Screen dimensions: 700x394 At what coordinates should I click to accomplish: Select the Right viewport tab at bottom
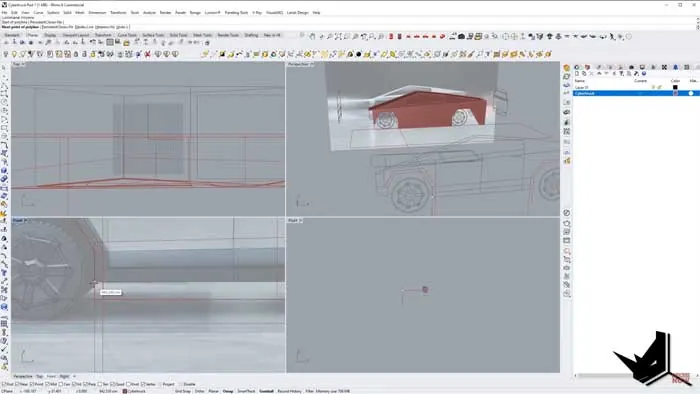click(64, 377)
